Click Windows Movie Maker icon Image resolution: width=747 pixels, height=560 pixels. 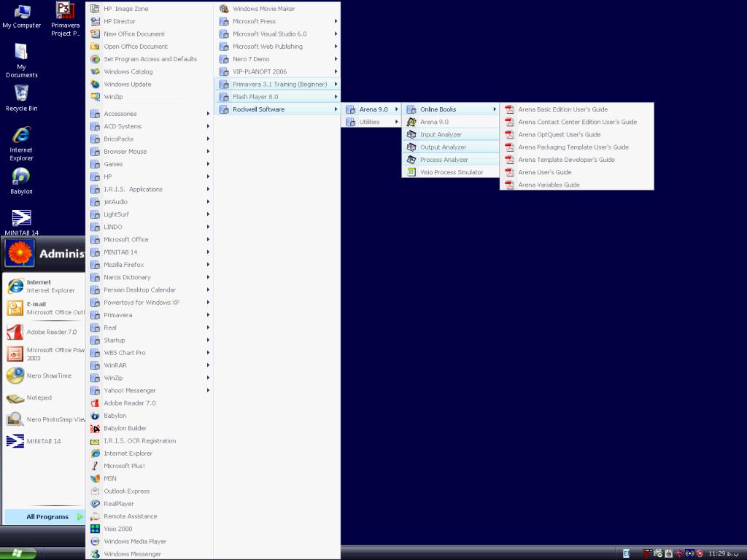point(224,9)
